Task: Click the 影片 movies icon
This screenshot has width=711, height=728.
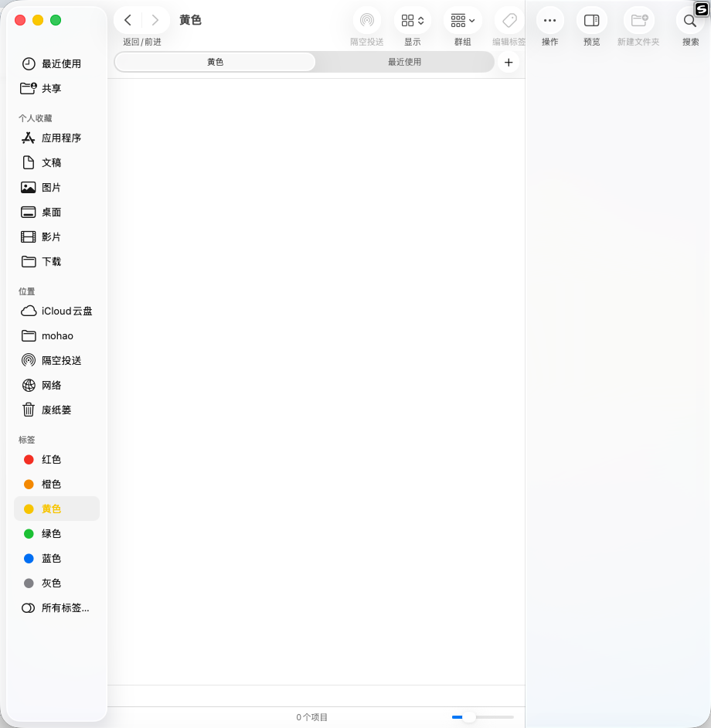Action: (29, 236)
